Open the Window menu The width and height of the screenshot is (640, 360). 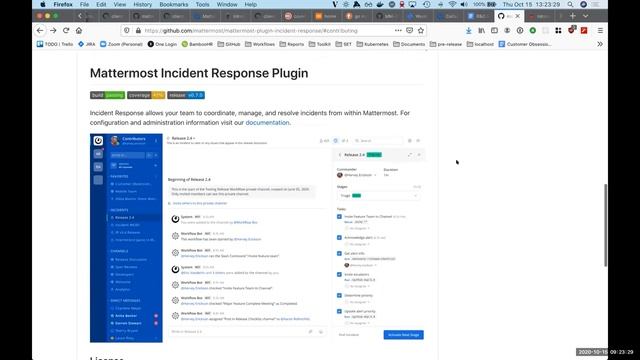tap(227, 4)
